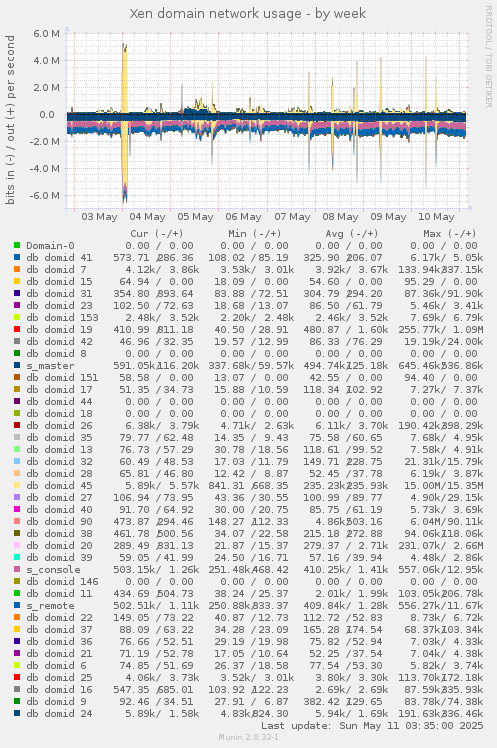Click the 'Cur (-/+)' column header
This screenshot has width=497, height=748.
[x=157, y=234]
